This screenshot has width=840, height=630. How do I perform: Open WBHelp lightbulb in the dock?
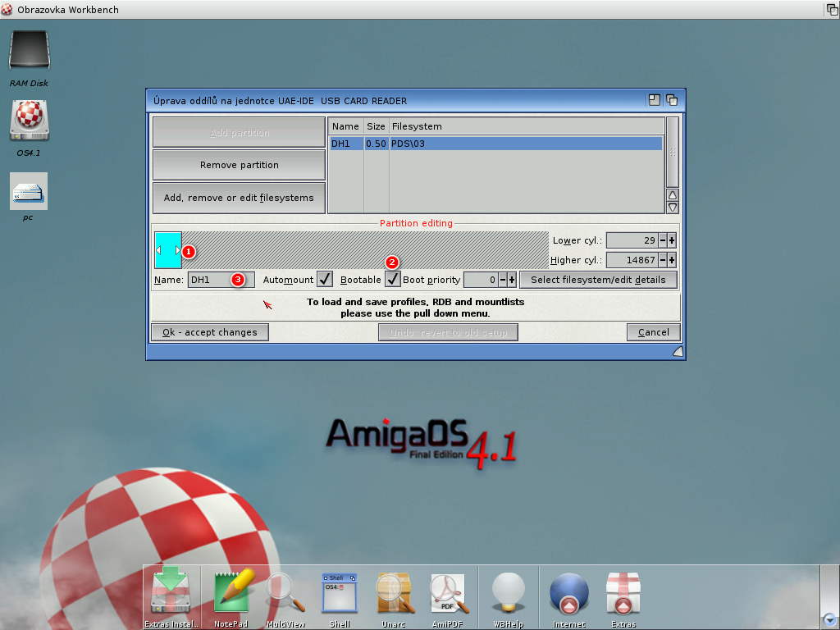(x=508, y=592)
